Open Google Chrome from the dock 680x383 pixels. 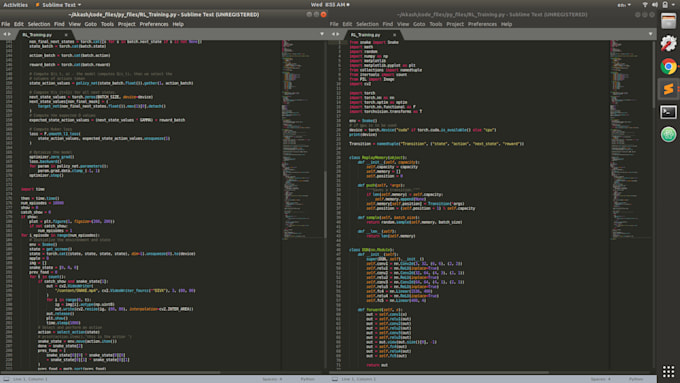[x=668, y=66]
